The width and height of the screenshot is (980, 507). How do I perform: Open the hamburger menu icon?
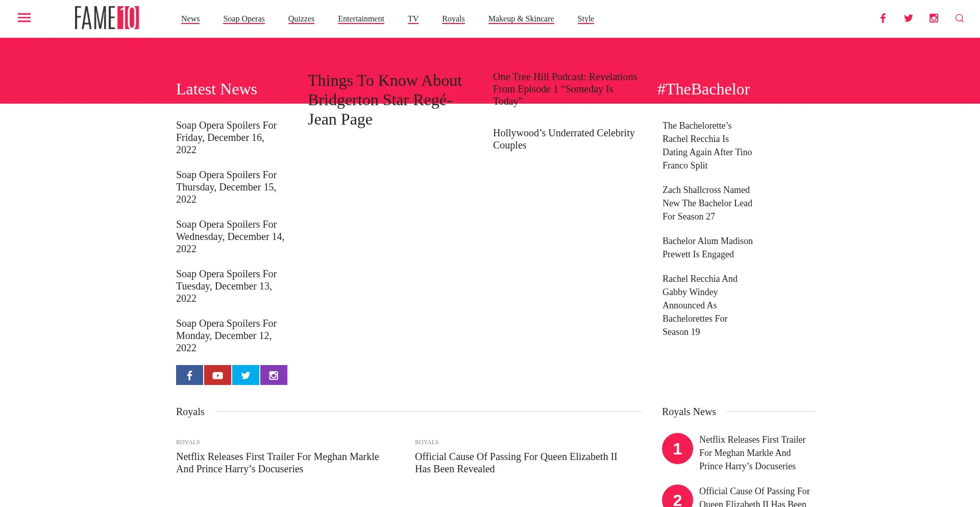(24, 18)
